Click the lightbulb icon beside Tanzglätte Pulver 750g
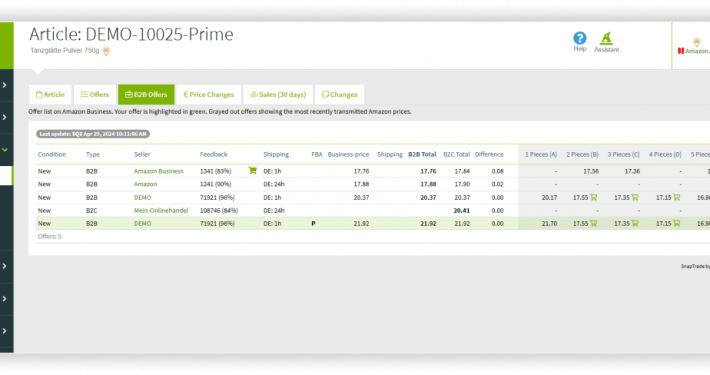This screenshot has height=375, width=710. [106, 51]
